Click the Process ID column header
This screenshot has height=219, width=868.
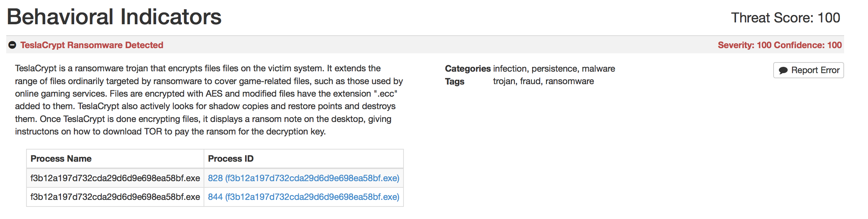pyautogui.click(x=230, y=159)
